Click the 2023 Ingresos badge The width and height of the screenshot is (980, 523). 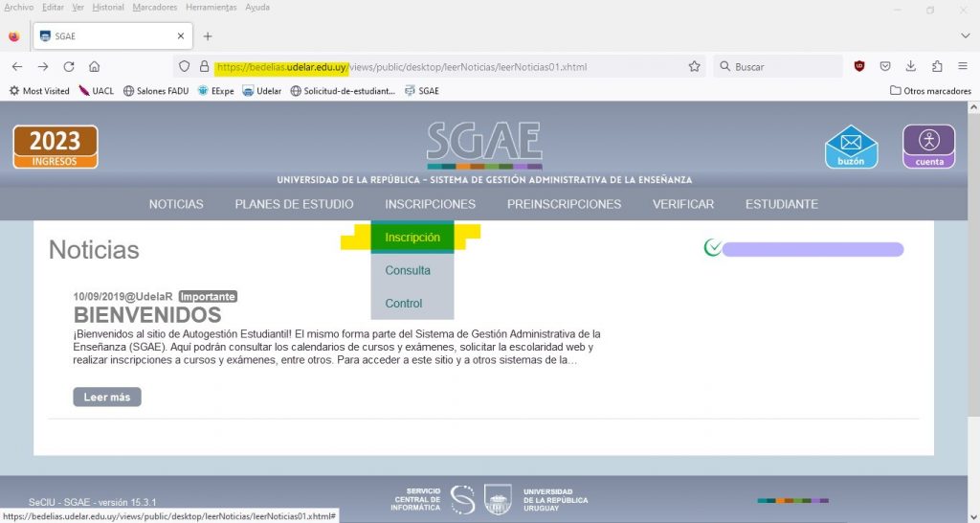(56, 147)
